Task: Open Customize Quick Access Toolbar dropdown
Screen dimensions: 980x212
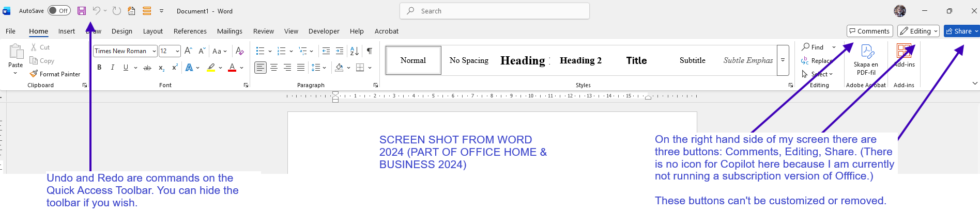Action: point(161,11)
